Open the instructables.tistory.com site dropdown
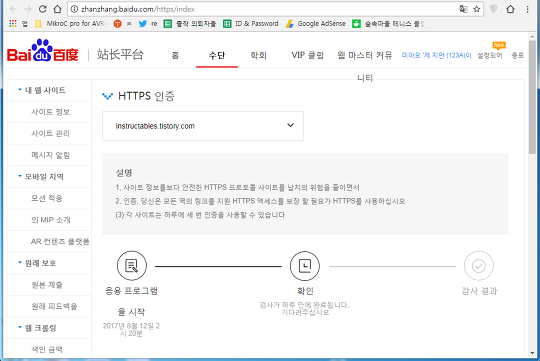 click(203, 126)
